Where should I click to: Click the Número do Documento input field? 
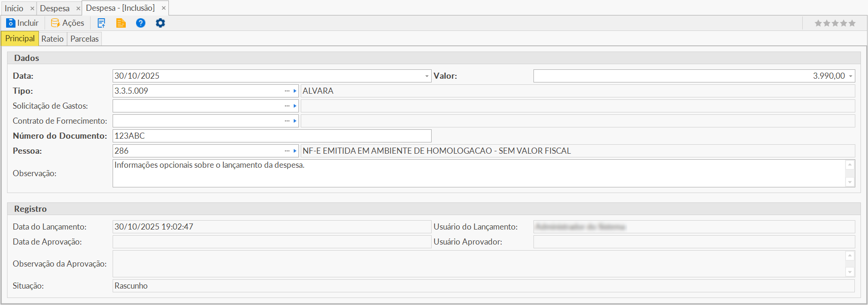[272, 136]
